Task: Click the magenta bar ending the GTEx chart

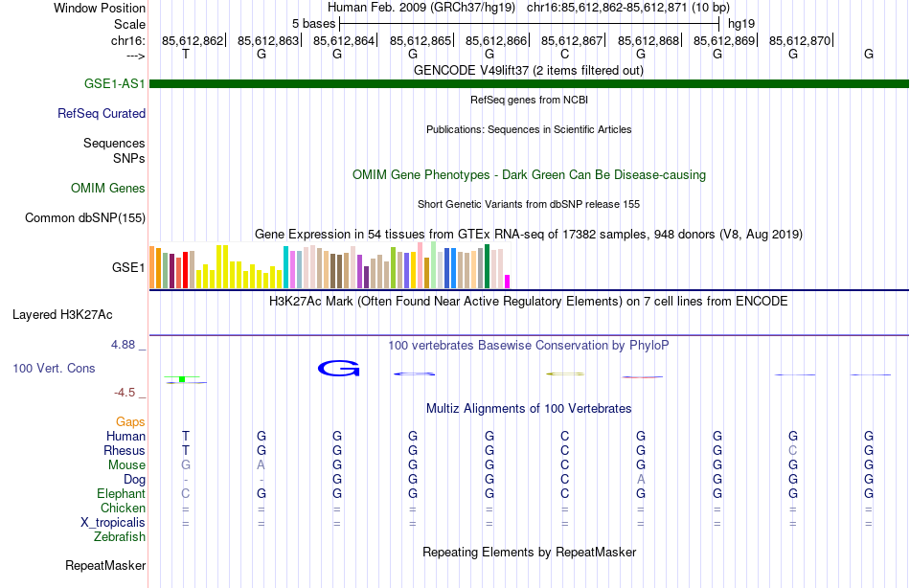Action: (x=508, y=282)
